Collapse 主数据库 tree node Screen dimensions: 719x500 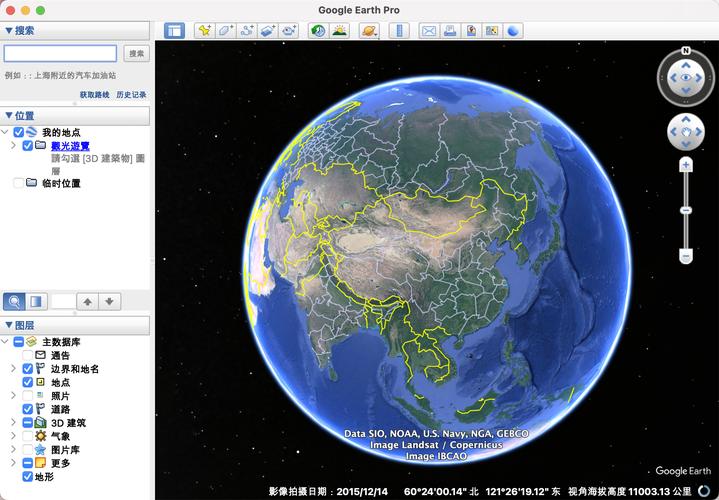[5, 342]
